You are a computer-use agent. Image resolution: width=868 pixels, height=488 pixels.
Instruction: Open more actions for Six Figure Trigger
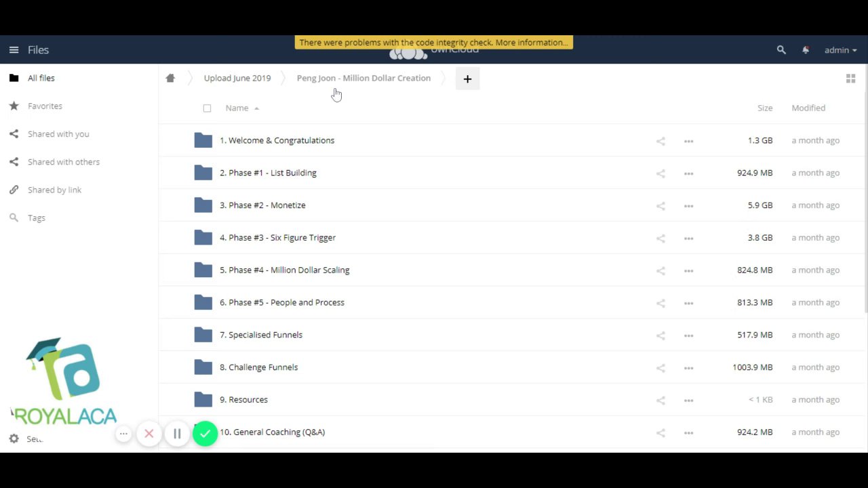pyautogui.click(x=688, y=239)
